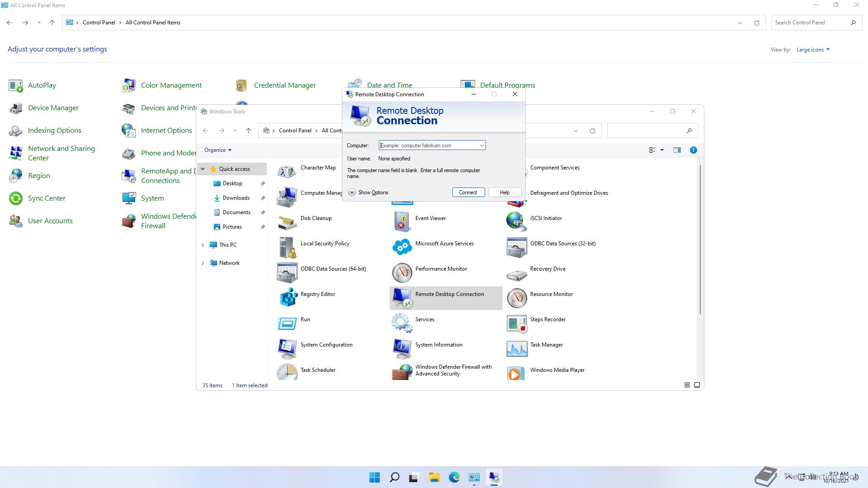Open System Configuration icon

[x=288, y=348]
